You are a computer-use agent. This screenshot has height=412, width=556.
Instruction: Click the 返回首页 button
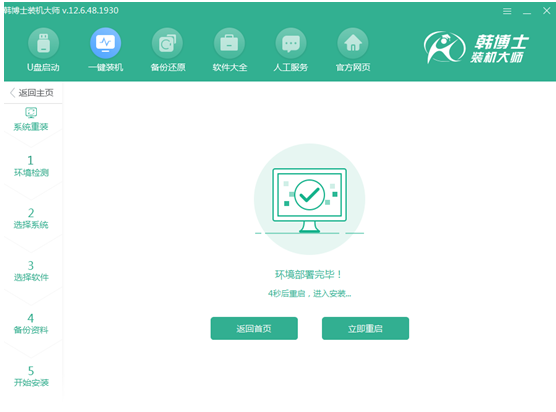254,329
